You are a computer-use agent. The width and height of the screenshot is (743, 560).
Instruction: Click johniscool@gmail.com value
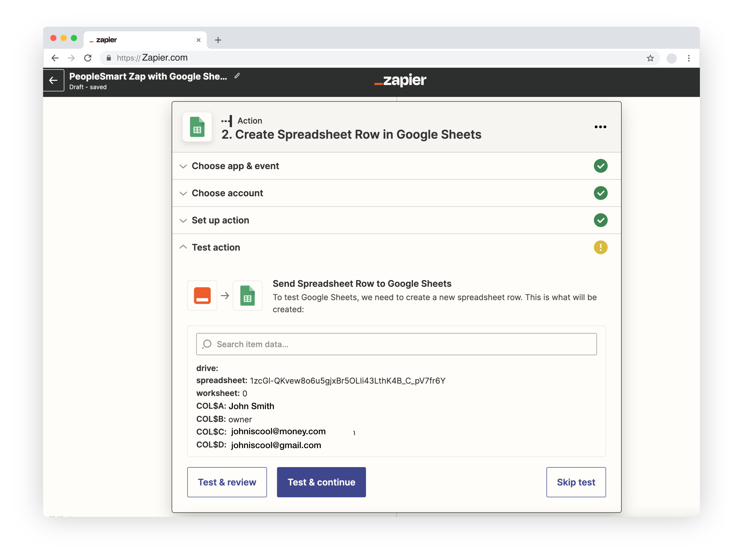(276, 445)
